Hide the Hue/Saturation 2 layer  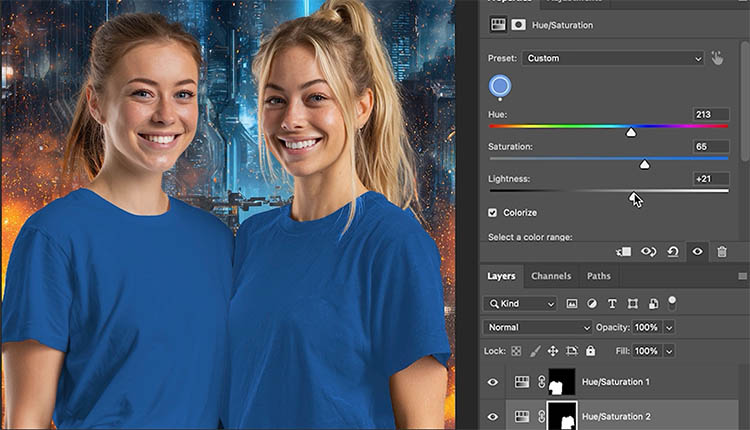tap(493, 417)
